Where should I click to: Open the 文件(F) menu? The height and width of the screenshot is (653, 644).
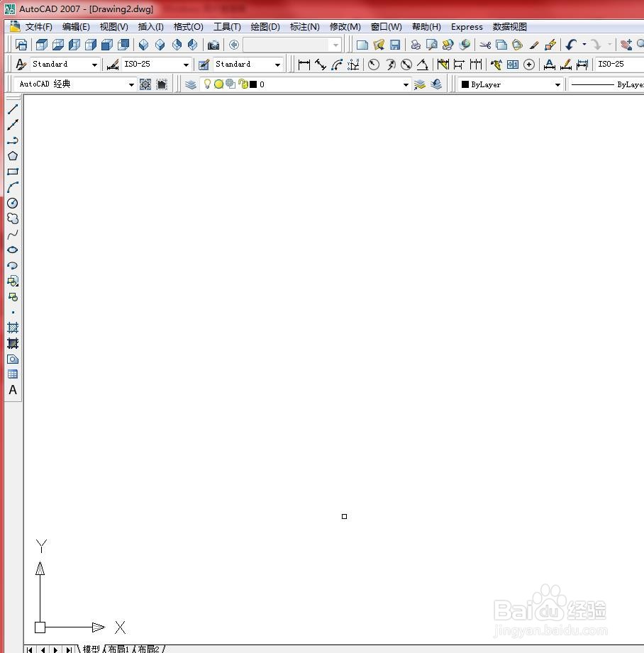[38, 27]
